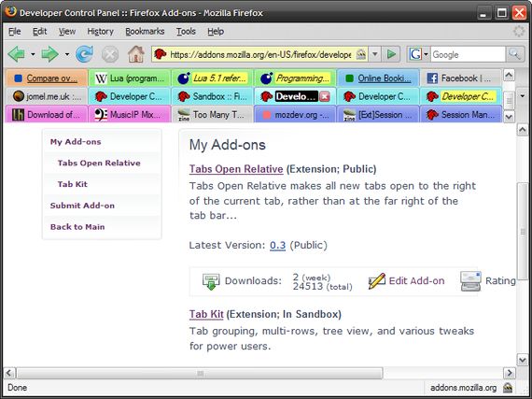Reload the page with the refresh icon

[84, 54]
